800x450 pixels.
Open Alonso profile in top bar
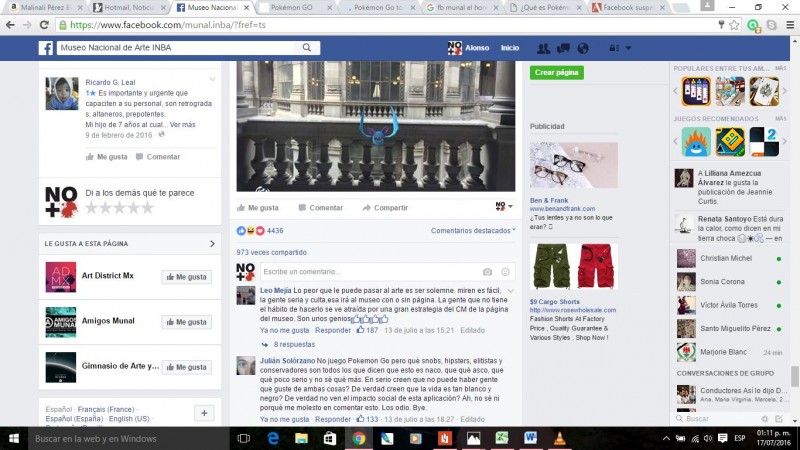coord(468,48)
